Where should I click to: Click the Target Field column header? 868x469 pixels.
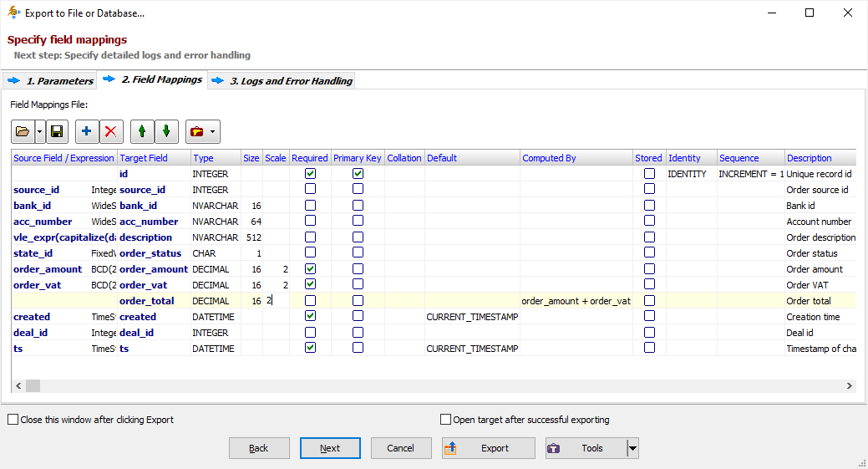tap(155, 158)
